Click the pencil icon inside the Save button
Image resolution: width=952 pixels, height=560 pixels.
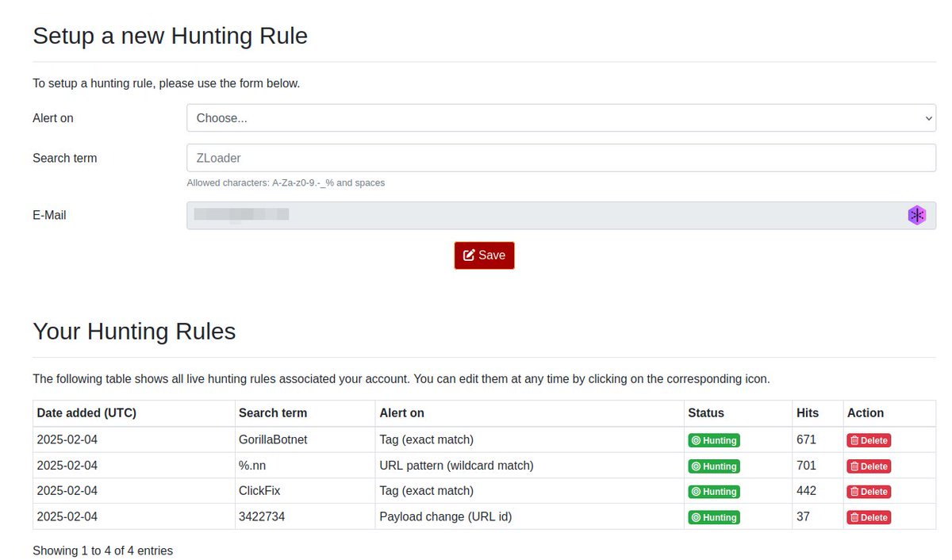pos(468,255)
